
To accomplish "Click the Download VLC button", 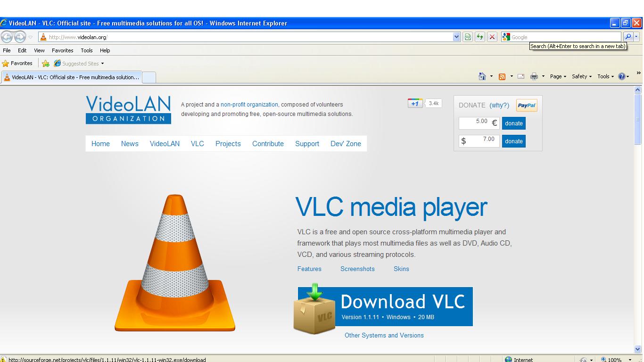I will pyautogui.click(x=385, y=306).
